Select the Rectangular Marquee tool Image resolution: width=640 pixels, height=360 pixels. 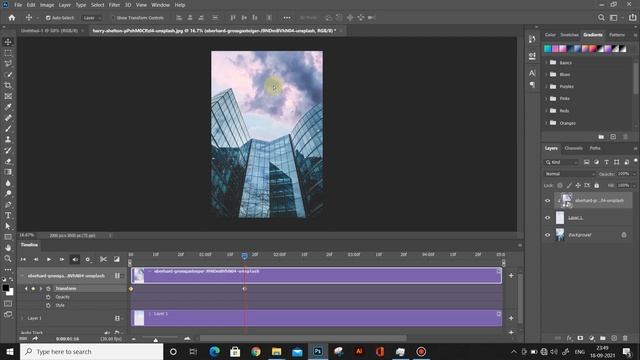8,53
